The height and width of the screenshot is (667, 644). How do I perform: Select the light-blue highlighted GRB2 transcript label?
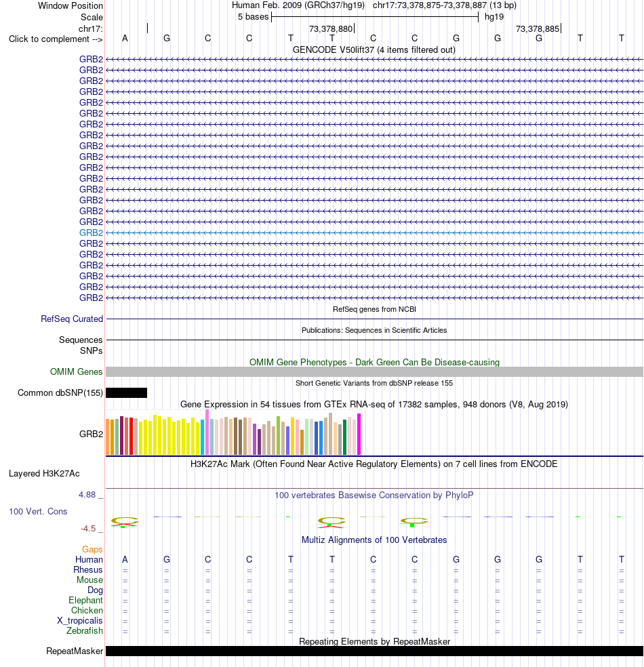pos(91,233)
